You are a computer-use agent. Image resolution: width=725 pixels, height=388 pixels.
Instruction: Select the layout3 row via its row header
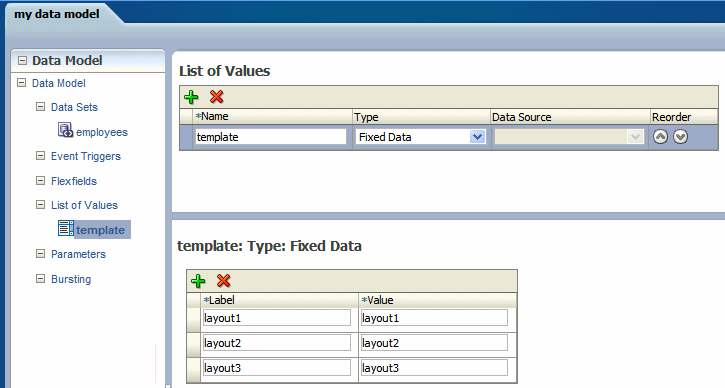(194, 370)
